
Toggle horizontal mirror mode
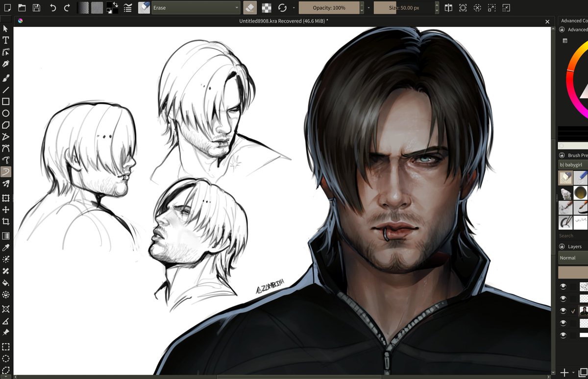coord(448,8)
